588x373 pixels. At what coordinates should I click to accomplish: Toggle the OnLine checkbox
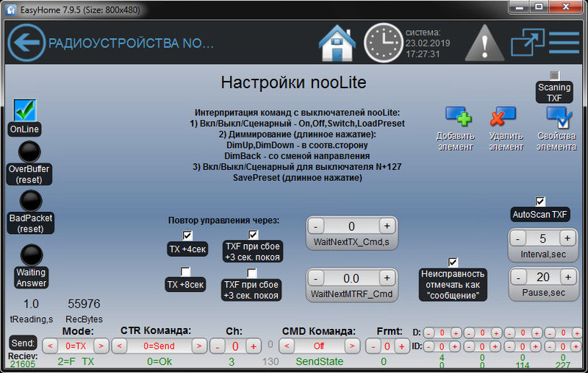(25, 110)
